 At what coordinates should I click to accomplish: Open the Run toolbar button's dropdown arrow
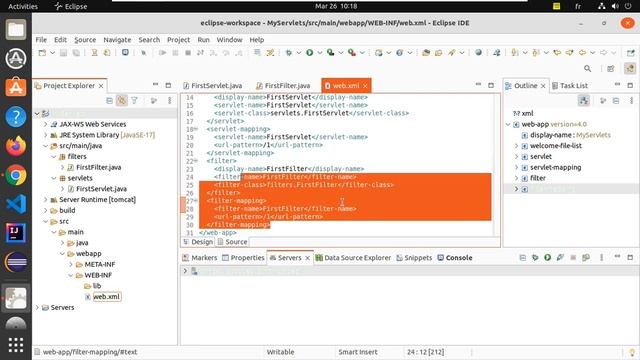(320, 53)
